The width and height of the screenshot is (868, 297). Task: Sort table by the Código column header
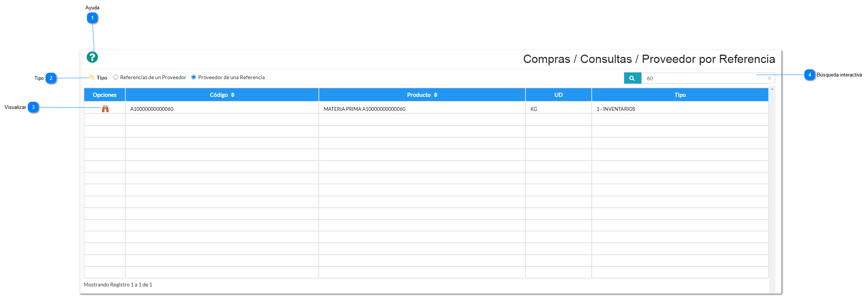pyautogui.click(x=222, y=95)
